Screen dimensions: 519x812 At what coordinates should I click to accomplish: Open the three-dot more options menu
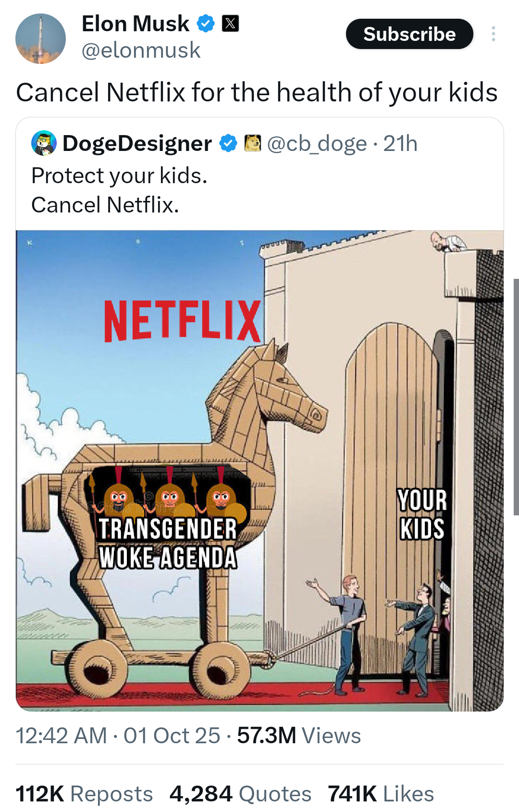click(x=493, y=34)
